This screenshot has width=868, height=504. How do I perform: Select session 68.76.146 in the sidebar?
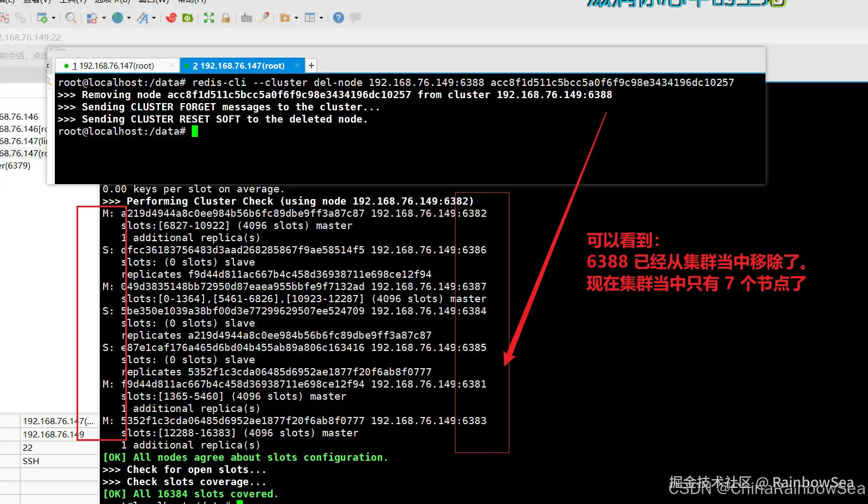19,116
